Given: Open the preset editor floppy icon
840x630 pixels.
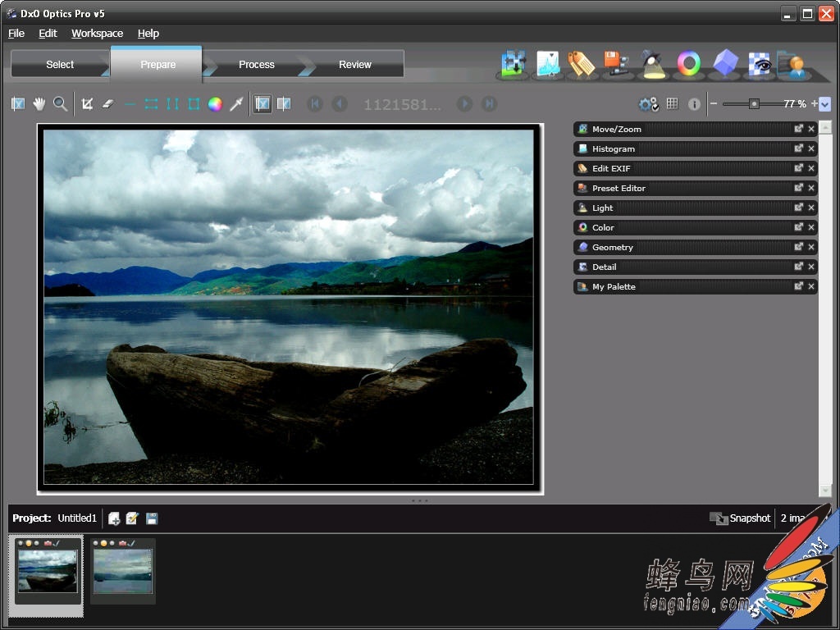Looking at the screenshot, I should pos(616,64).
